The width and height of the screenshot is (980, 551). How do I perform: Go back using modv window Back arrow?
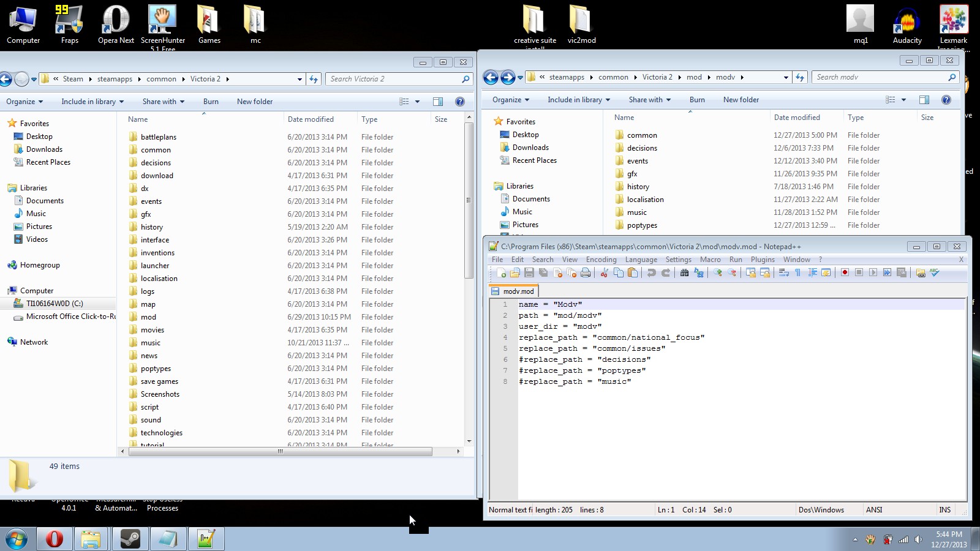coord(491,77)
